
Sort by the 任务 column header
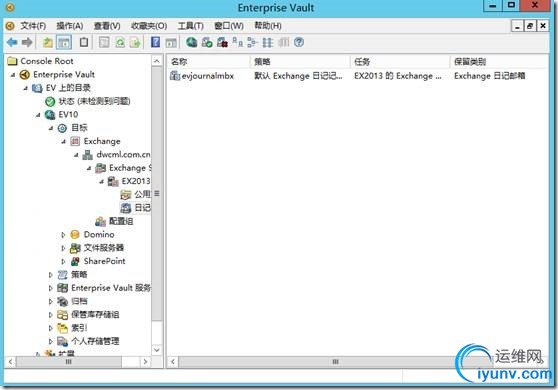[x=400, y=62]
